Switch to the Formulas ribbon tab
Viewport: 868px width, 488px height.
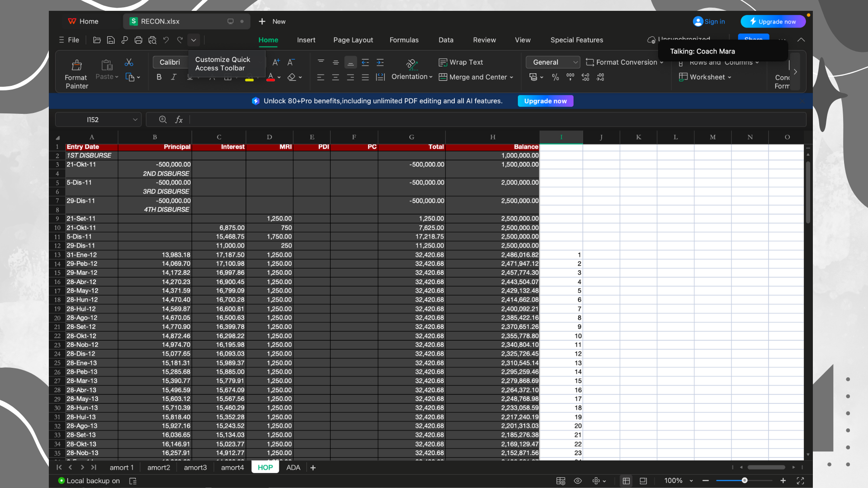(x=404, y=40)
